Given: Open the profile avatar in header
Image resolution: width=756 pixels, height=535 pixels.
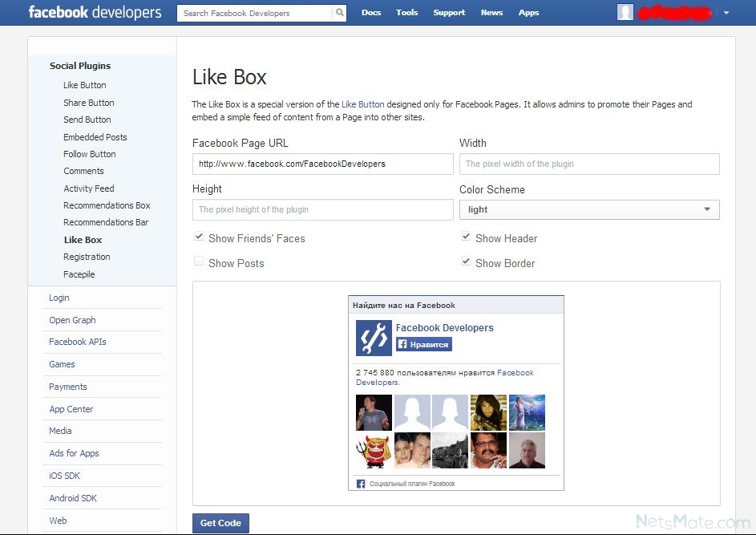Looking at the screenshot, I should (625, 13).
